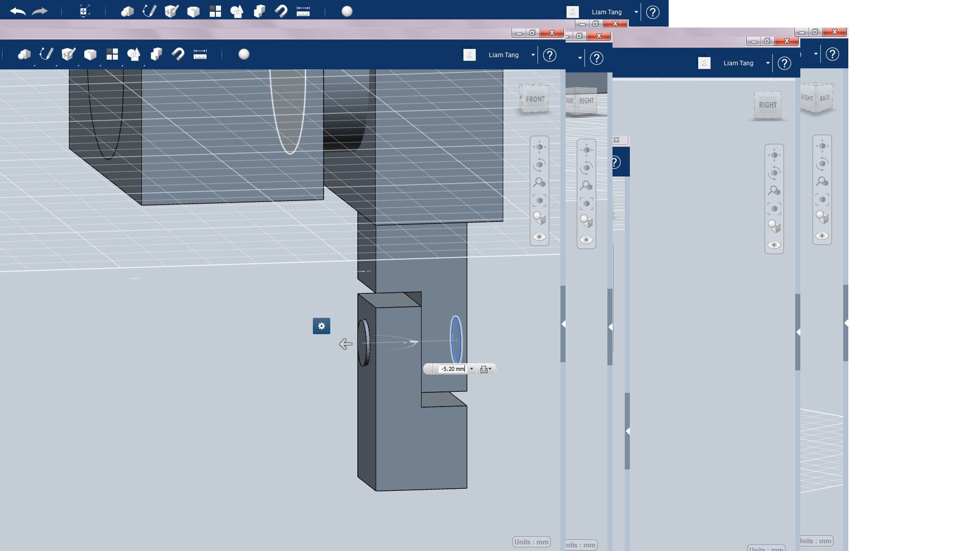Open visual style cube in front navigation bar
This screenshot has height=551, width=980.
tap(540, 218)
